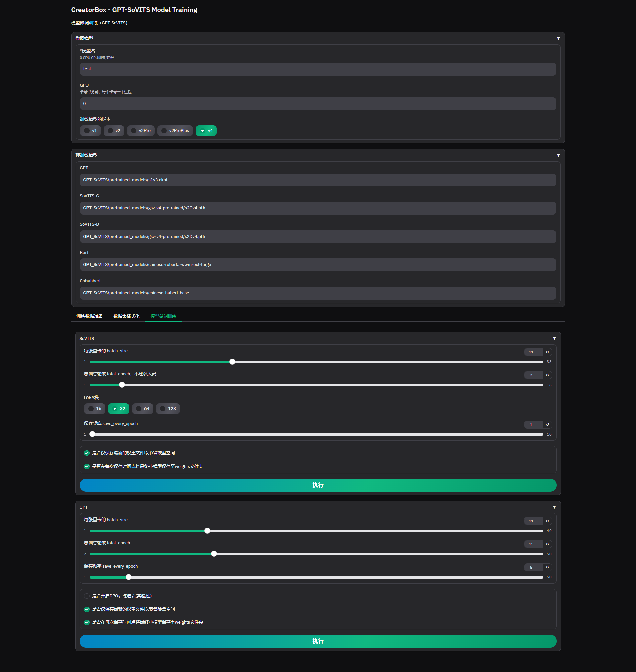Toggle GPT save-only-latest-weights checkbox
636x672 pixels.
pos(87,609)
